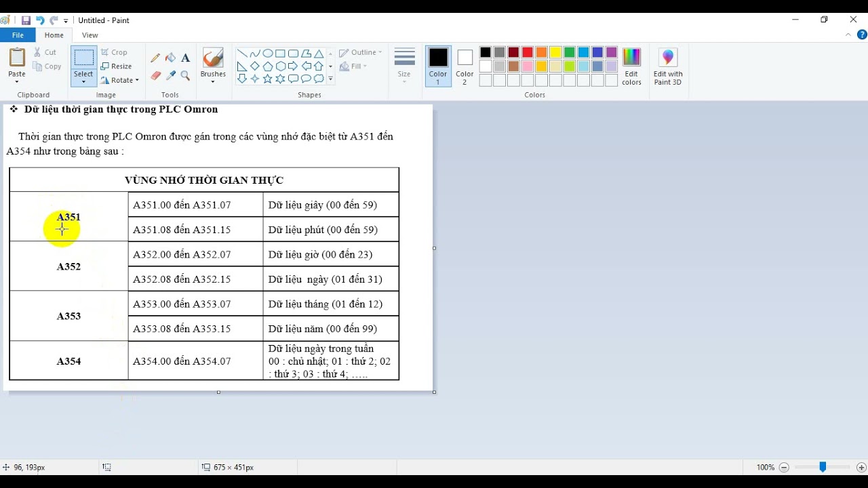Choose the Five-point star shape
The image size is (868, 488).
[x=268, y=79]
